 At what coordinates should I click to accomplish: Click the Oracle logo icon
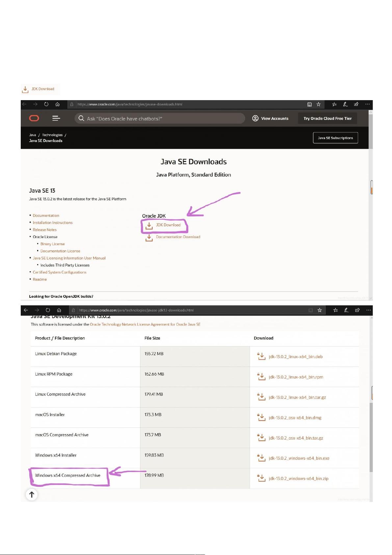(x=34, y=118)
